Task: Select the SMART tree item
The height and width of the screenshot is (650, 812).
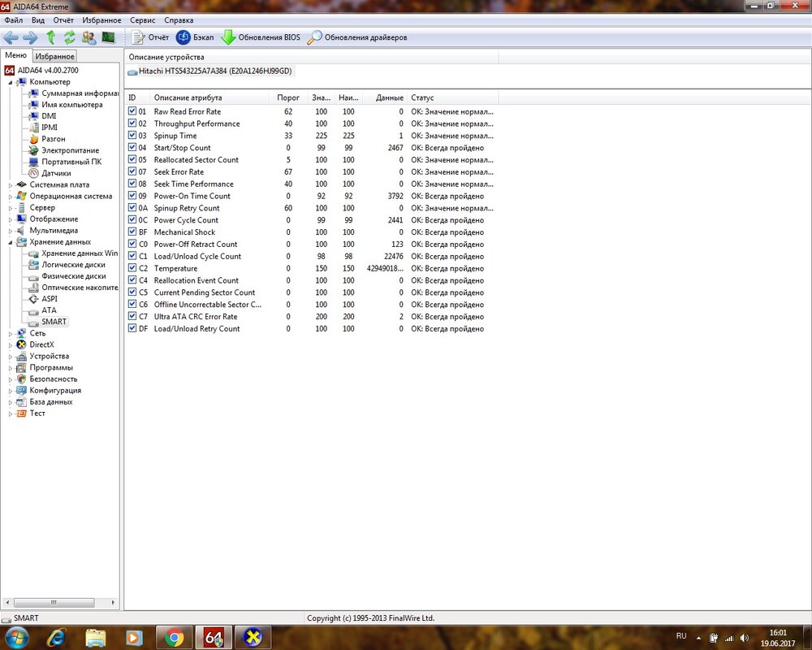Action: coord(54,322)
